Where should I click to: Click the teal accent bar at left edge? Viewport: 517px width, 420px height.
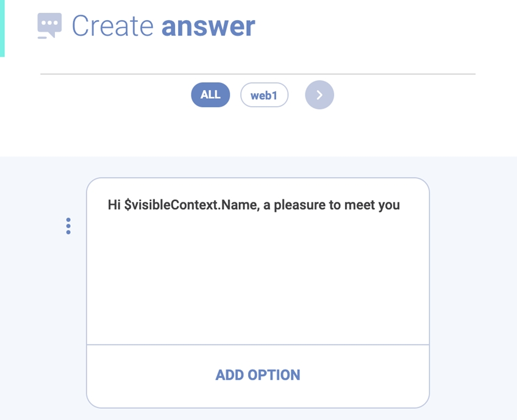coord(2,28)
